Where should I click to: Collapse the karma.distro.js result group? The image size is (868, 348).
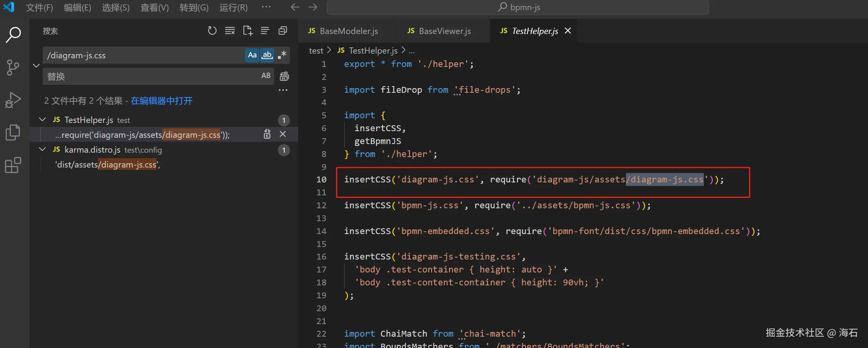42,149
